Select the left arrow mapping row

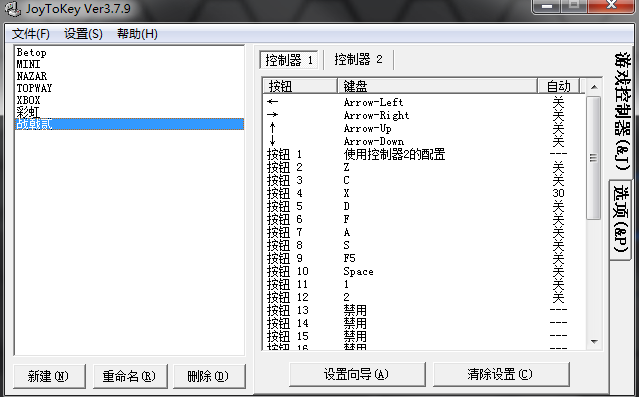pyautogui.click(x=424, y=102)
